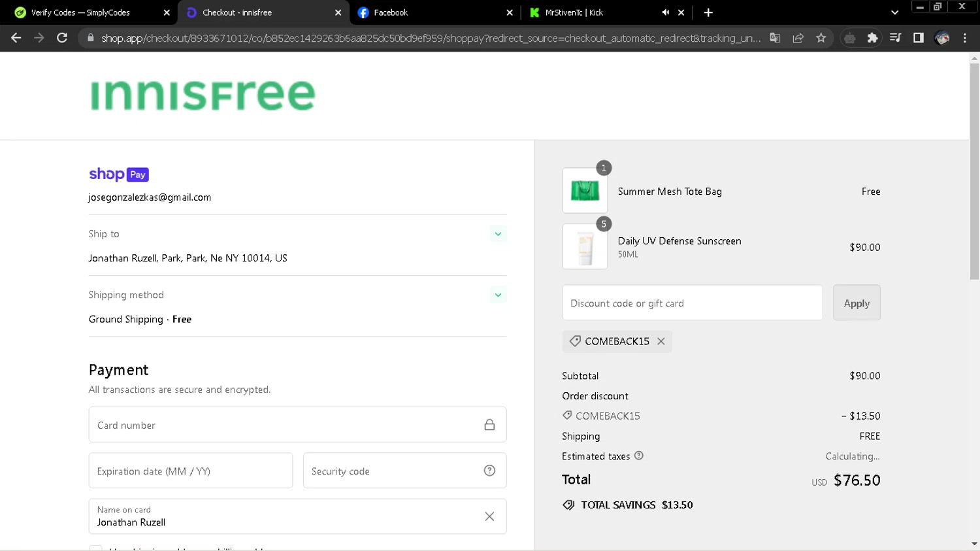Click the Total $76.50 amount
The width and height of the screenshot is (980, 551).
tap(857, 480)
